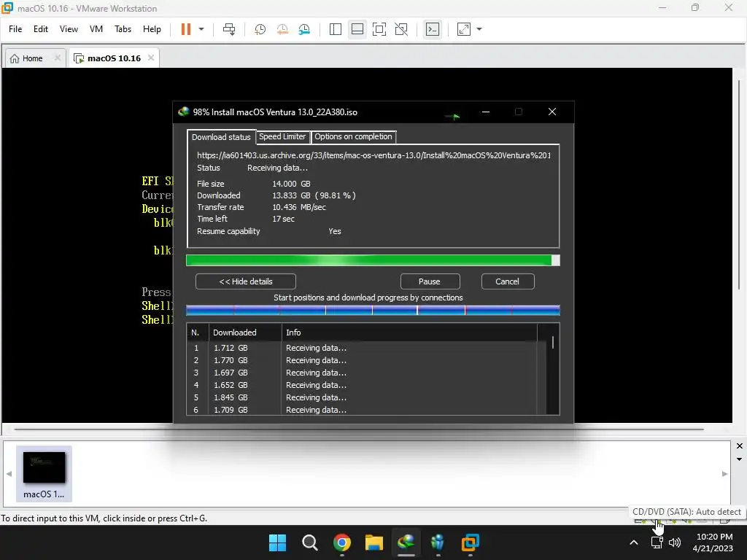Go to next items in thumbnail bar with right arrow
747x560 pixels.
coord(724,474)
